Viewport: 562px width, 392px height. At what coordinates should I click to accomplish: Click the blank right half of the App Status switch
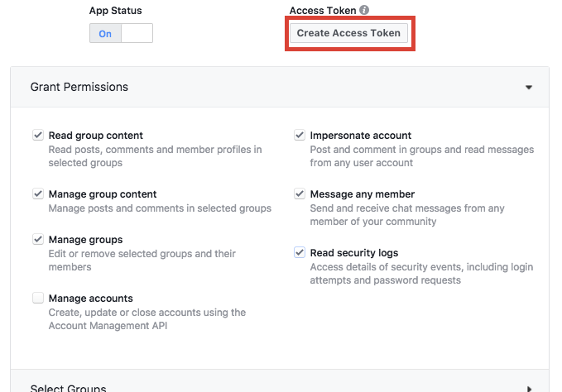pos(137,33)
